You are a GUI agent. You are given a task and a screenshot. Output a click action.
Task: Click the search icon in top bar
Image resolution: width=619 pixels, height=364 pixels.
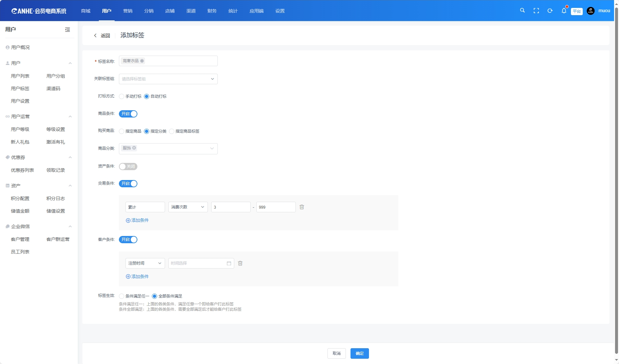522,11
